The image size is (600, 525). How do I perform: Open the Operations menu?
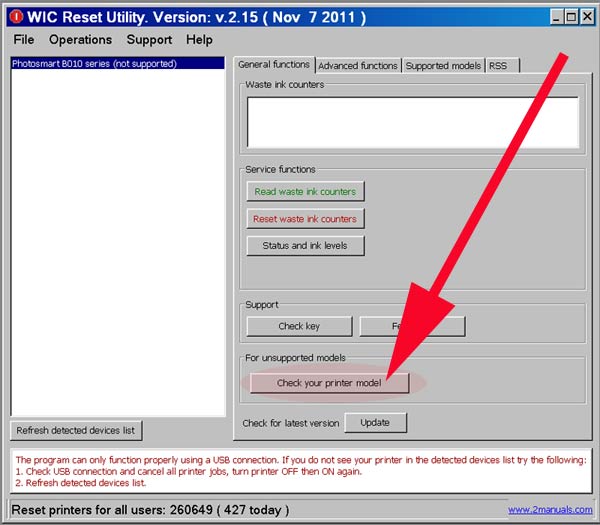(x=80, y=39)
